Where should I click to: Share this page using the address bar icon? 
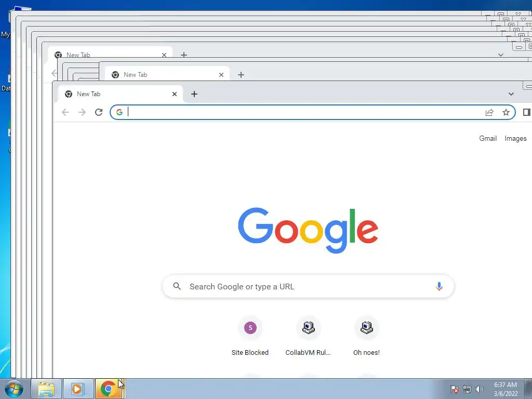[x=489, y=112]
